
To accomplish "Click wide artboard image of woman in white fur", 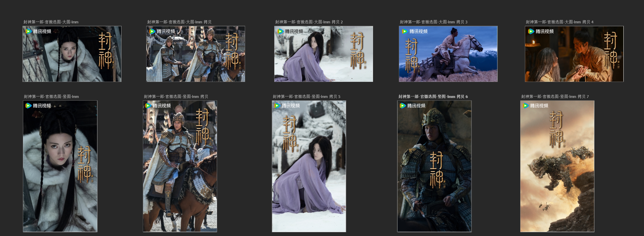I will (x=72, y=54).
